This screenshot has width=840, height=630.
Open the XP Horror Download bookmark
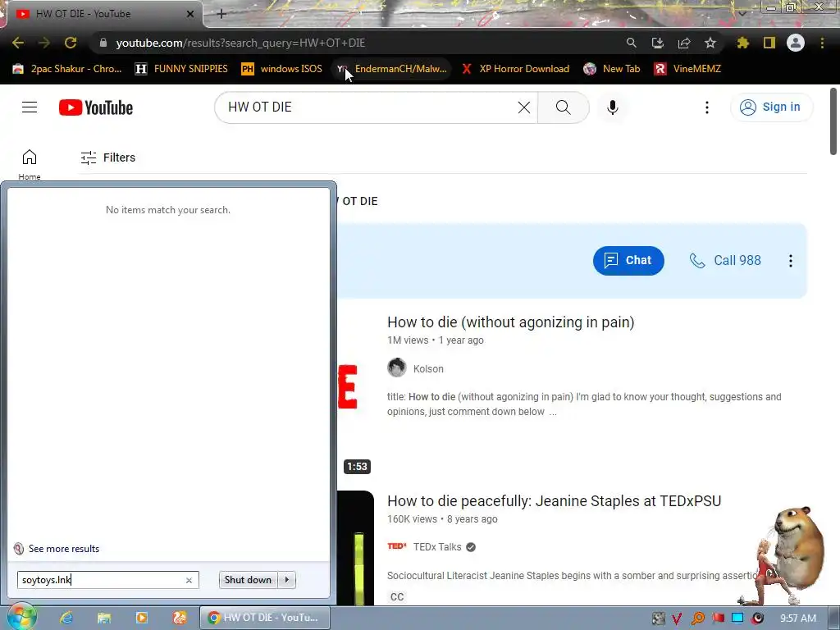[515, 69]
